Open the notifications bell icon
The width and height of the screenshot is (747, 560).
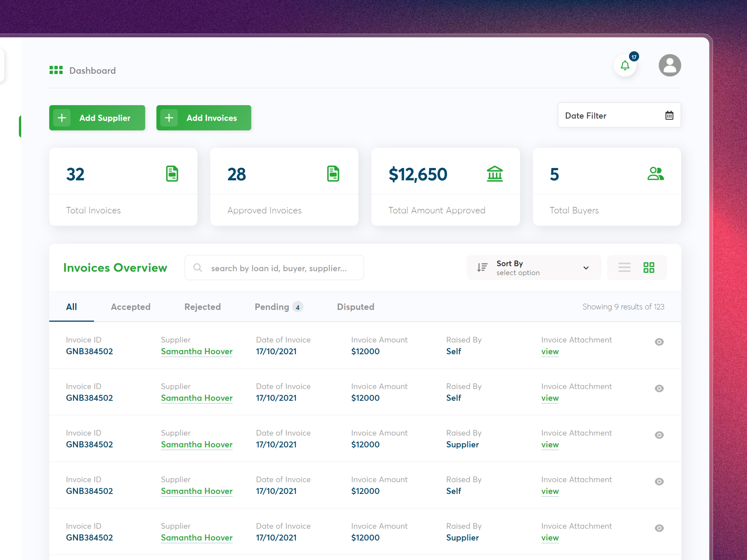coord(625,65)
